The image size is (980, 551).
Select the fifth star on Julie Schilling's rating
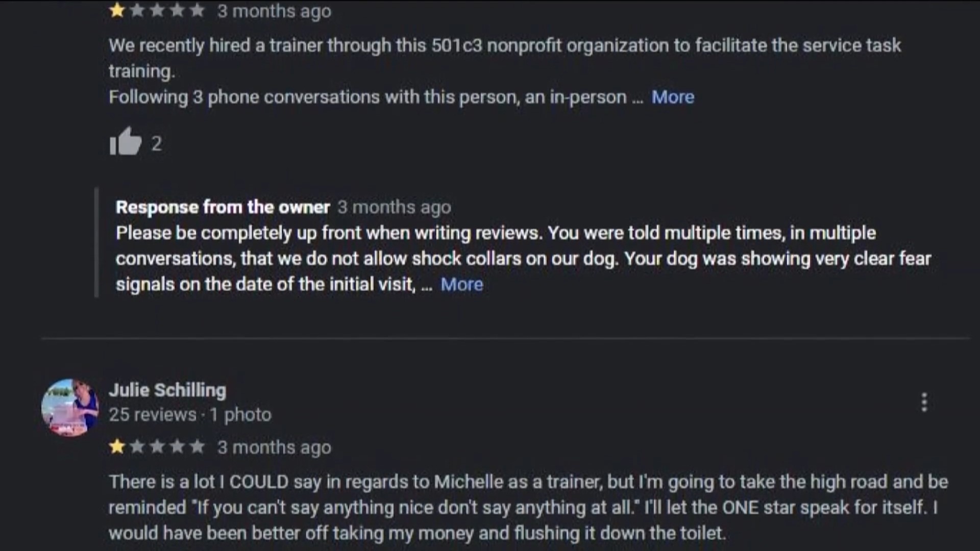(198, 447)
